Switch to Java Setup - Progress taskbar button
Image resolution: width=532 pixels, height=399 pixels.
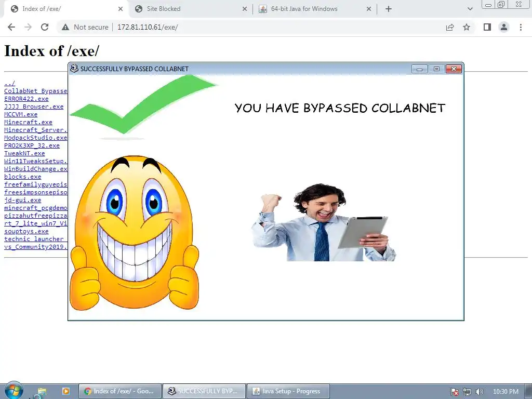pos(288,391)
